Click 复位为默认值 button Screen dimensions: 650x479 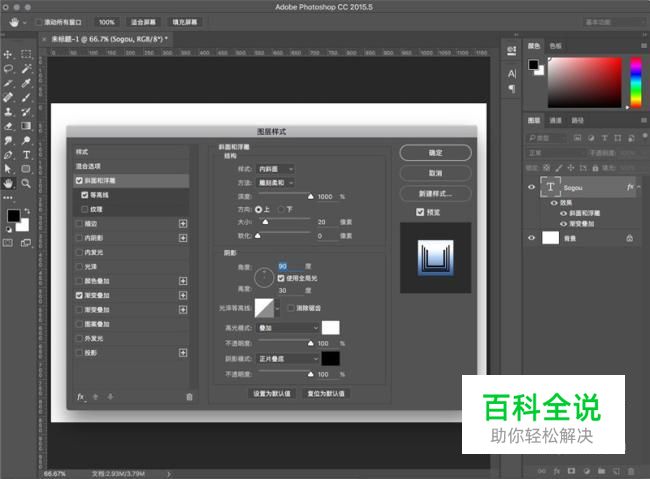tap(326, 393)
